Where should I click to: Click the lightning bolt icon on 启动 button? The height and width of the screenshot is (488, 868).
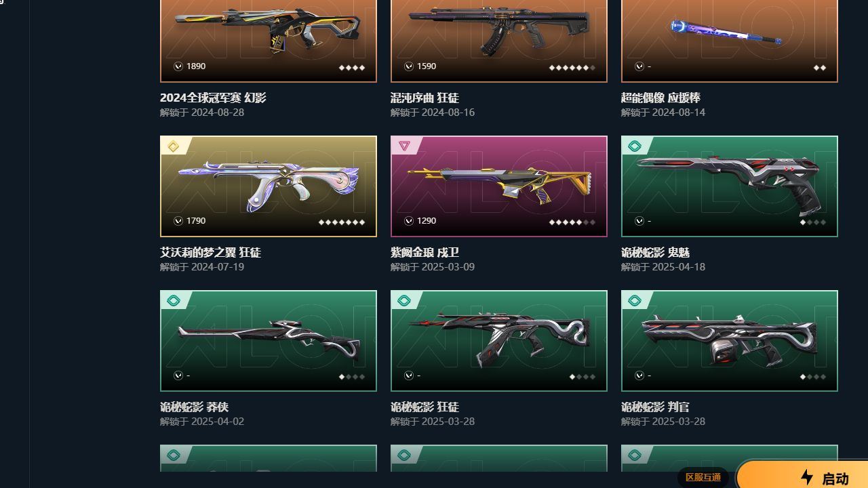click(x=807, y=477)
